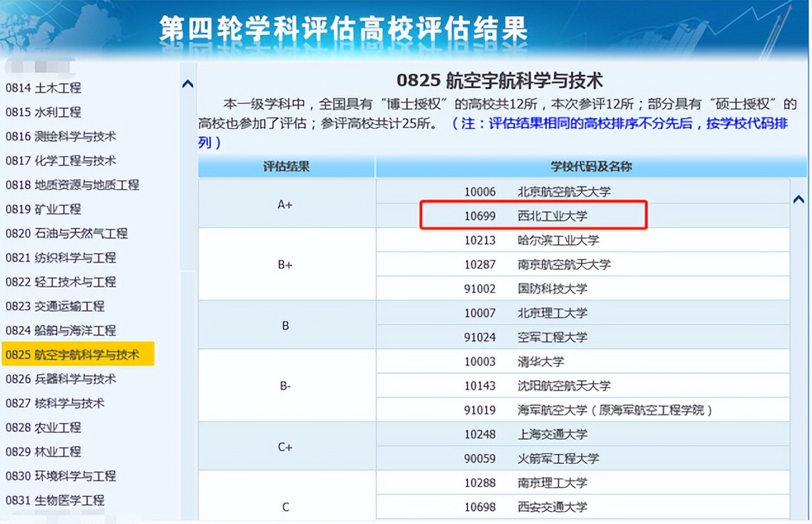Image resolution: width=812 pixels, height=524 pixels.
Task: Select 0824 船舶与海洋工程
Action: [x=61, y=330]
